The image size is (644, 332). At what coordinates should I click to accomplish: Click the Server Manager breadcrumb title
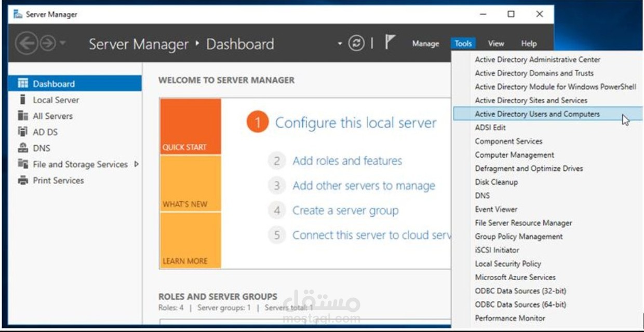[139, 44]
